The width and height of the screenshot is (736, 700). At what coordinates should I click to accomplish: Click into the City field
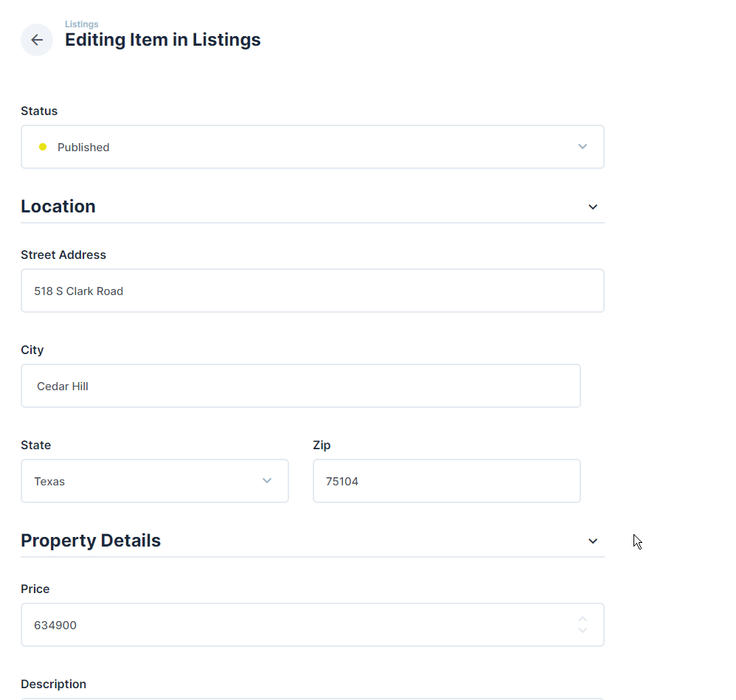pos(301,386)
